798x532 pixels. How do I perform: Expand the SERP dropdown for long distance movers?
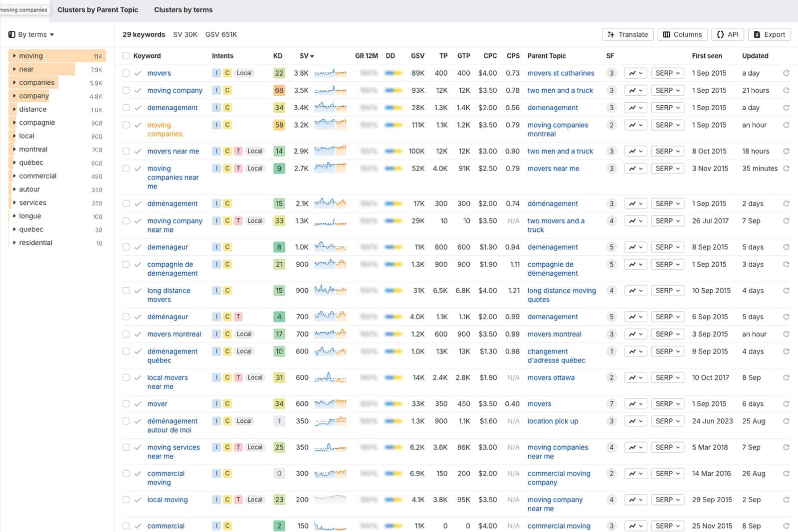(x=667, y=291)
